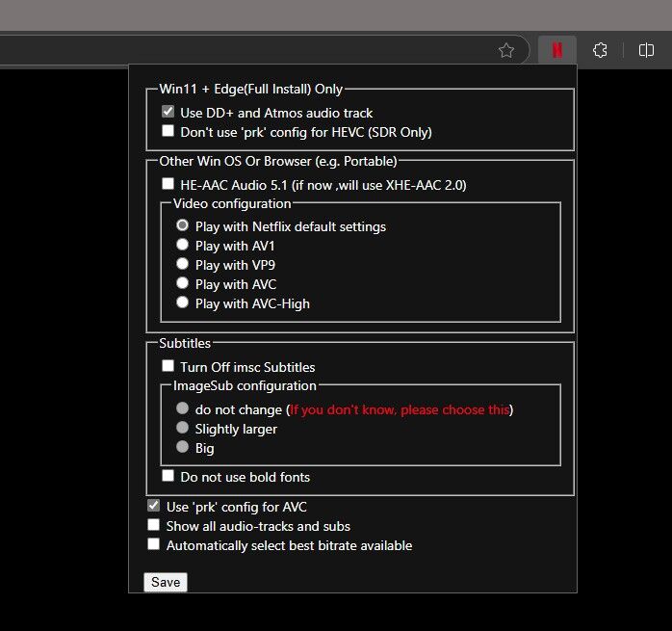Select Play with AV1 option
The image size is (672, 631).
click(183, 245)
